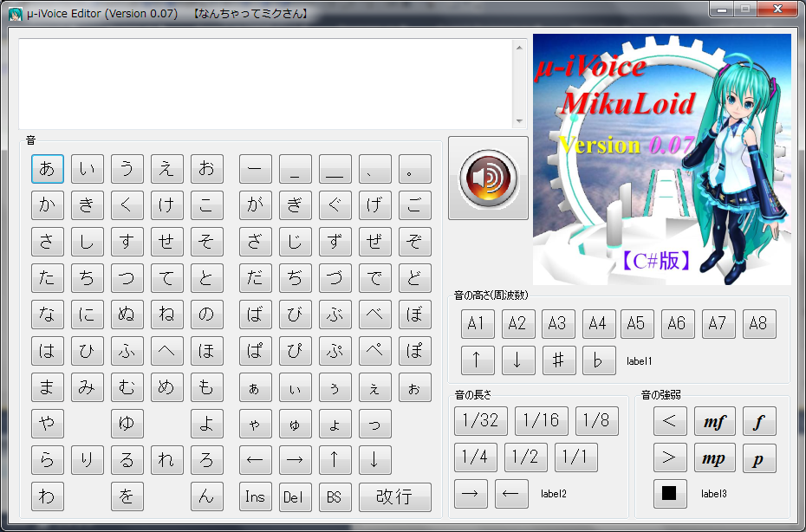
Task: Insert the Japanese period 。
Action: pos(415,169)
